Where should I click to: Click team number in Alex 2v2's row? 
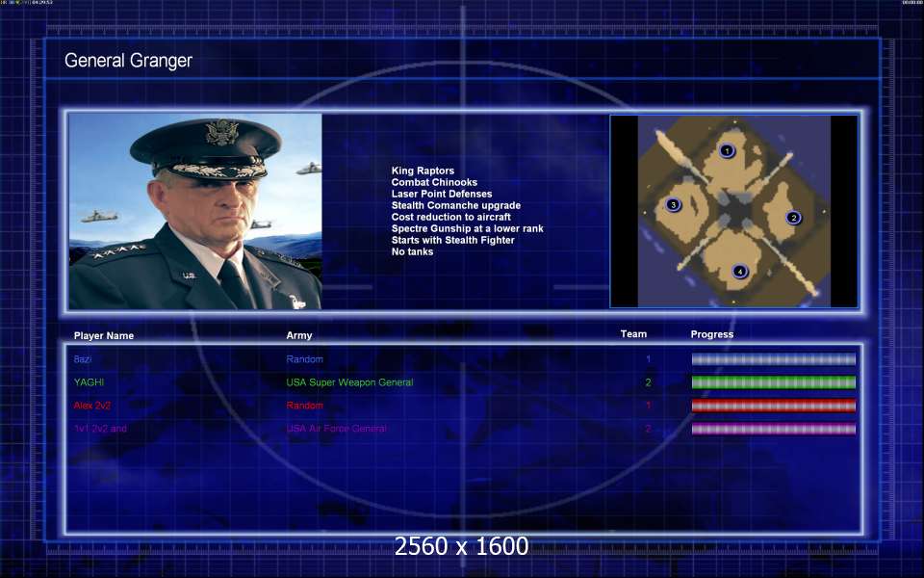click(648, 406)
